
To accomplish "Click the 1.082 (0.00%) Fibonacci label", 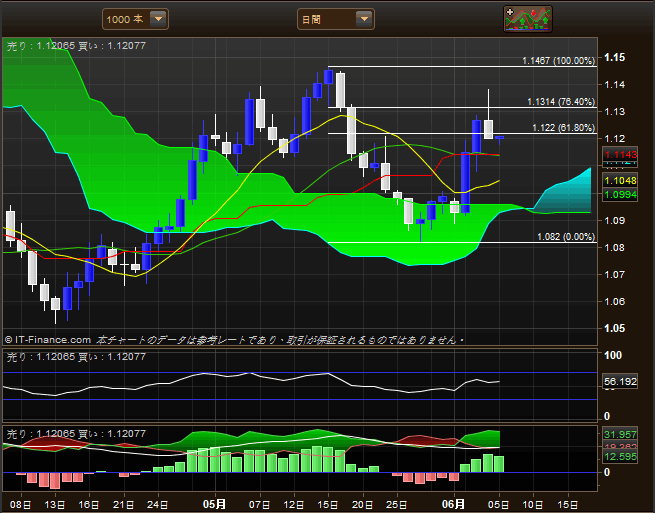I will (x=566, y=236).
